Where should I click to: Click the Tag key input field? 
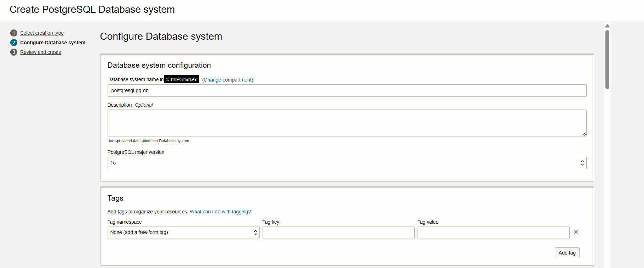point(338,233)
